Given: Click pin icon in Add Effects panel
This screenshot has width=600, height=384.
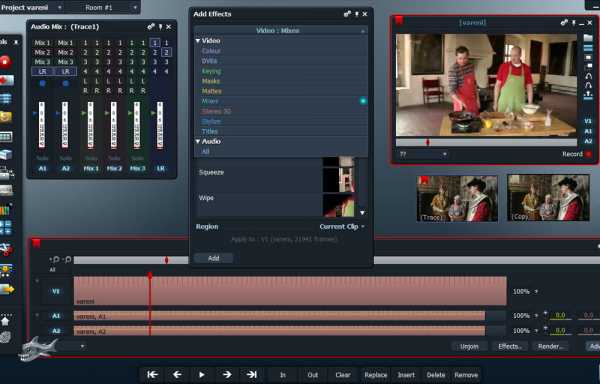Looking at the screenshot, I should pyautogui.click(x=356, y=14).
